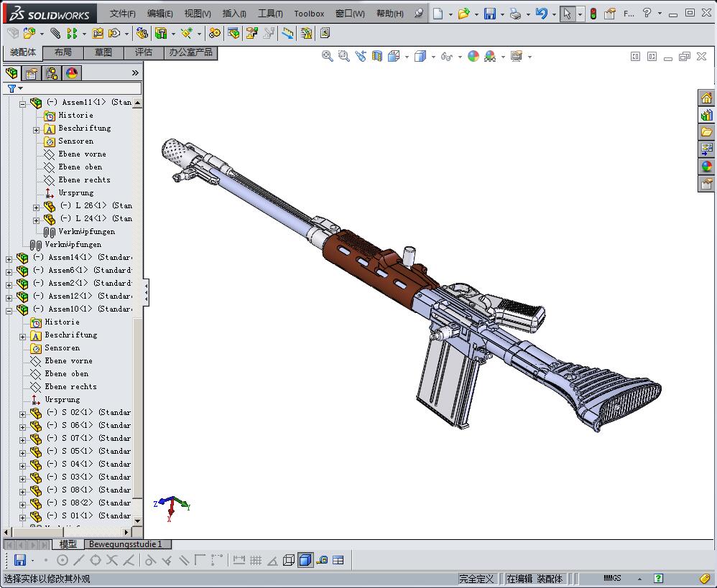Open the 工具(T) menu
Image resolution: width=717 pixels, height=588 pixels.
click(269, 14)
